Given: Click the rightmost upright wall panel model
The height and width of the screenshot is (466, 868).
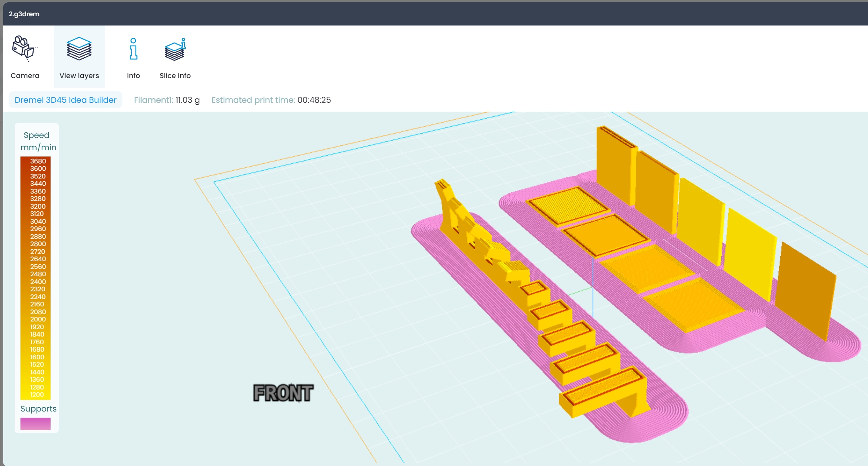Looking at the screenshot, I should click(x=805, y=292).
